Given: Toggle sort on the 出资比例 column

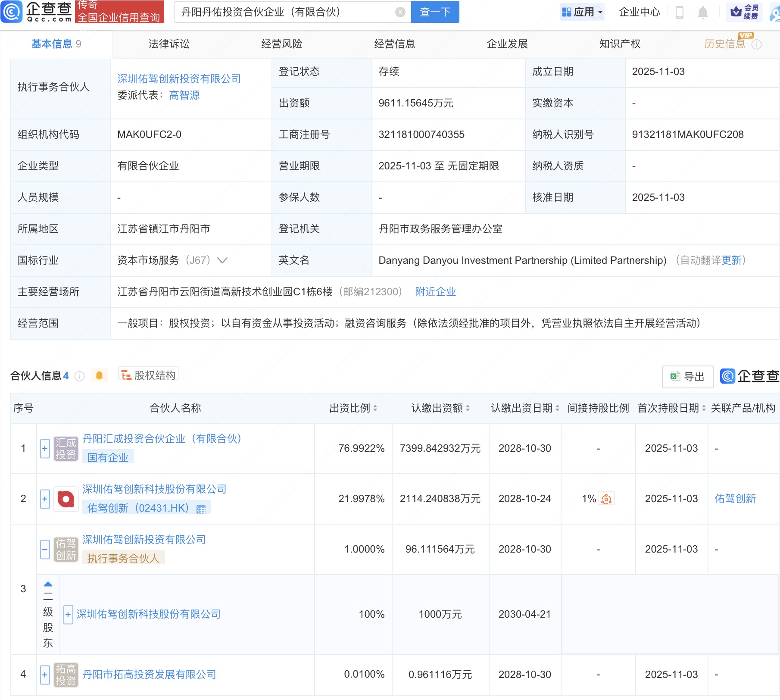Looking at the screenshot, I should coord(376,408).
